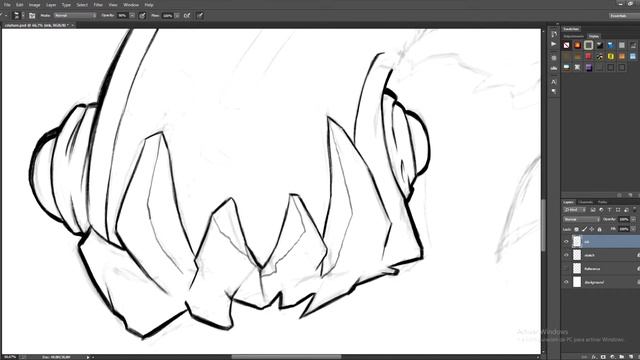Image resolution: width=640 pixels, height=360 pixels.
Task: Apply the blue glass style preset
Action: (611, 45)
